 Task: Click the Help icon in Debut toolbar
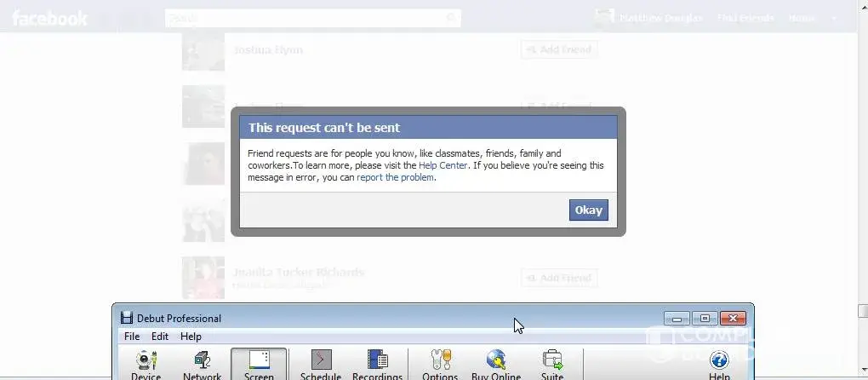[719, 364]
